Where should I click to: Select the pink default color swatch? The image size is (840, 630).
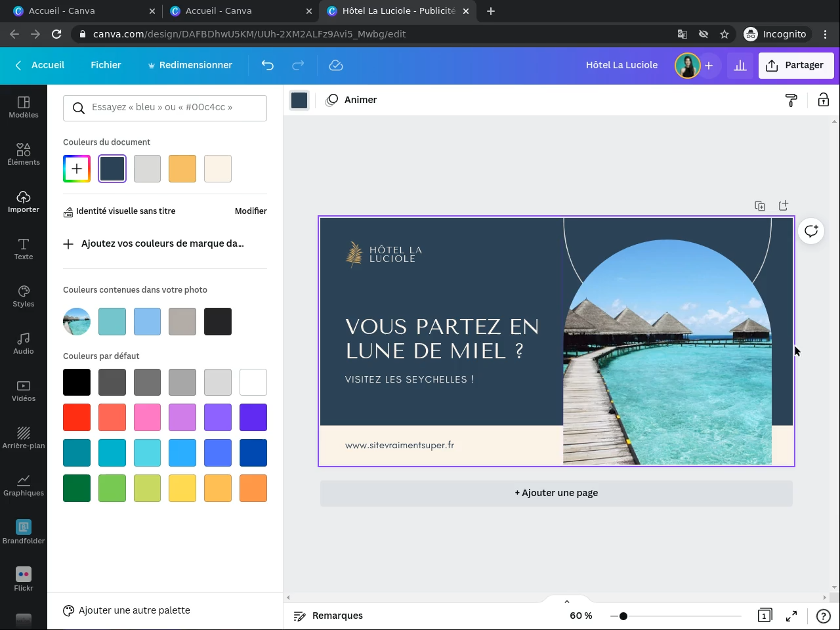point(148,417)
